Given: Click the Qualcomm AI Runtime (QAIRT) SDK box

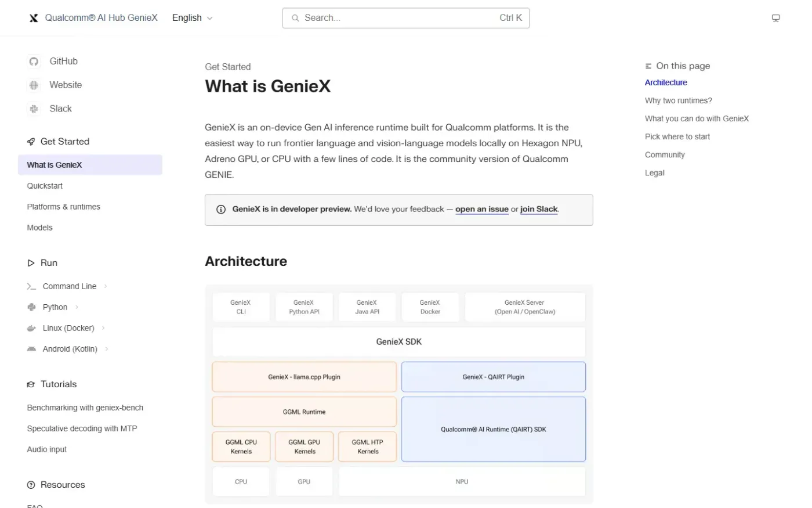Looking at the screenshot, I should click(494, 429).
